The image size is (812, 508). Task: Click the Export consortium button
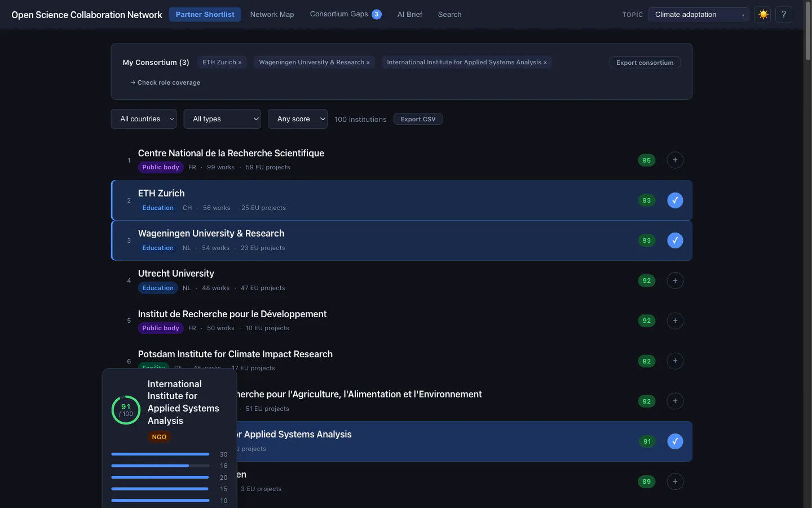pyautogui.click(x=645, y=63)
